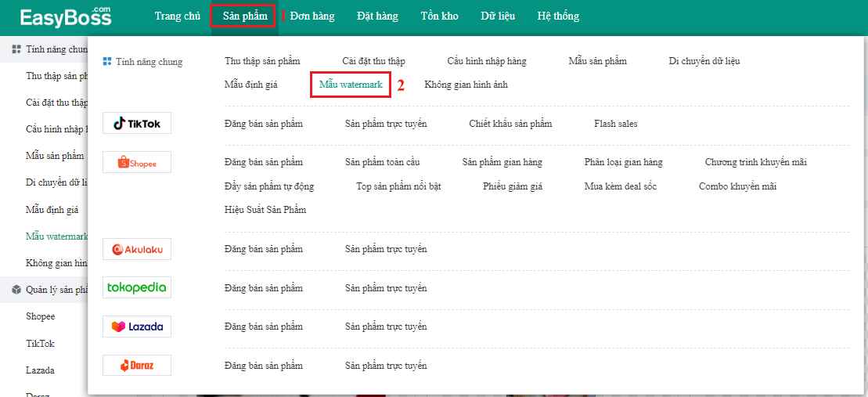Open Tokopedia Sản phẩm trực tuyến
868x397 pixels.
pos(386,288)
